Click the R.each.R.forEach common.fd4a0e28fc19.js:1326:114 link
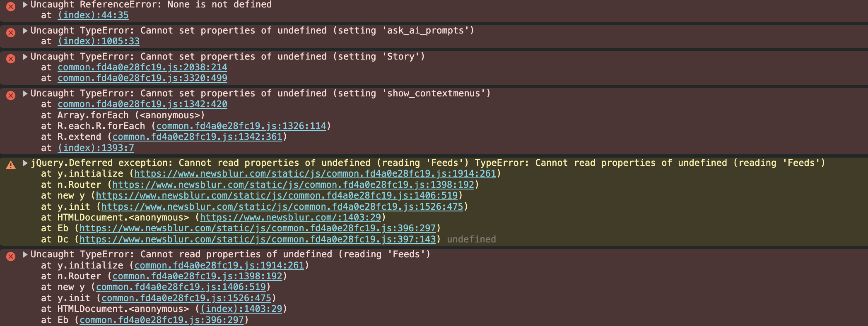 click(241, 126)
